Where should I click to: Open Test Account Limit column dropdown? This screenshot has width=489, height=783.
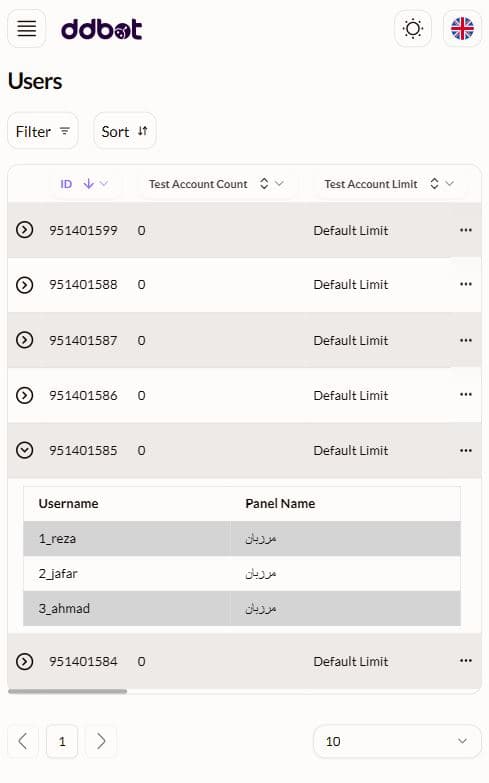[450, 184]
